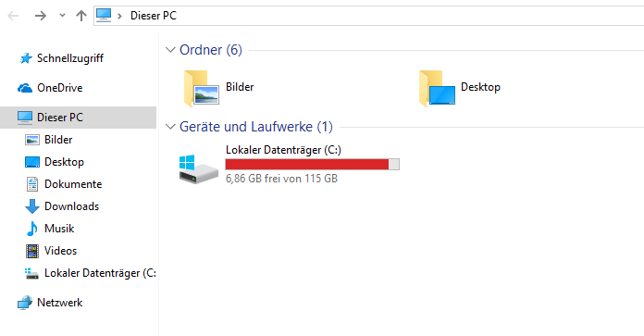Go forward with the navigation arrow
Viewport: 644px width, 336px height.
(41, 16)
